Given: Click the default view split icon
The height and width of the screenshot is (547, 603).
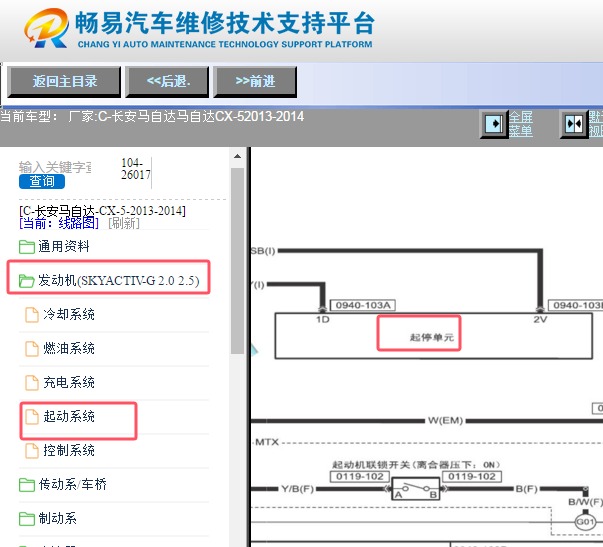Looking at the screenshot, I should (574, 124).
